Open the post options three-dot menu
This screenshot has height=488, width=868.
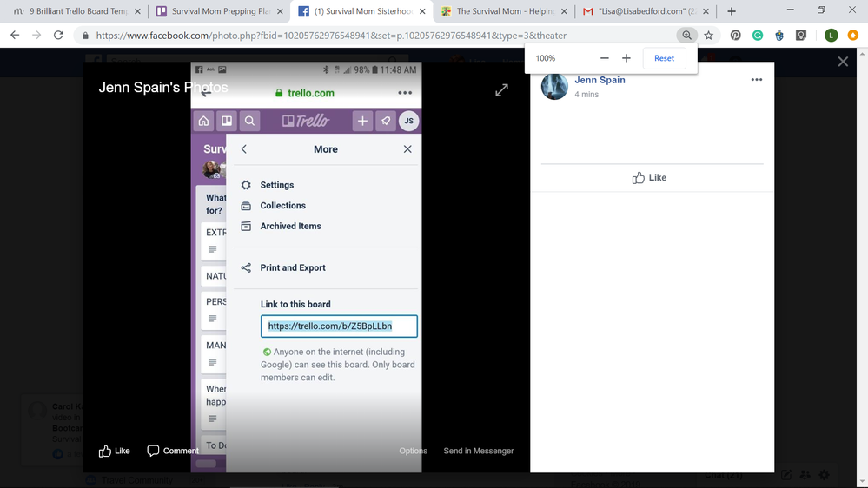(x=756, y=80)
